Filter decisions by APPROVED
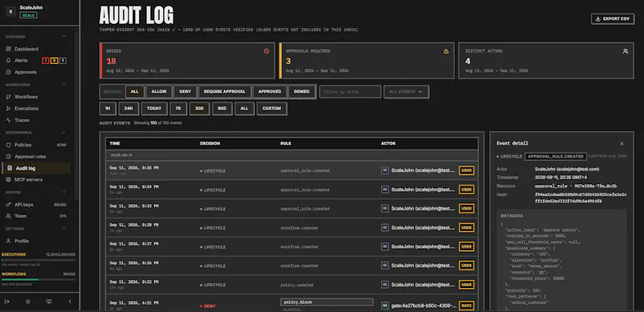 pos(270,92)
